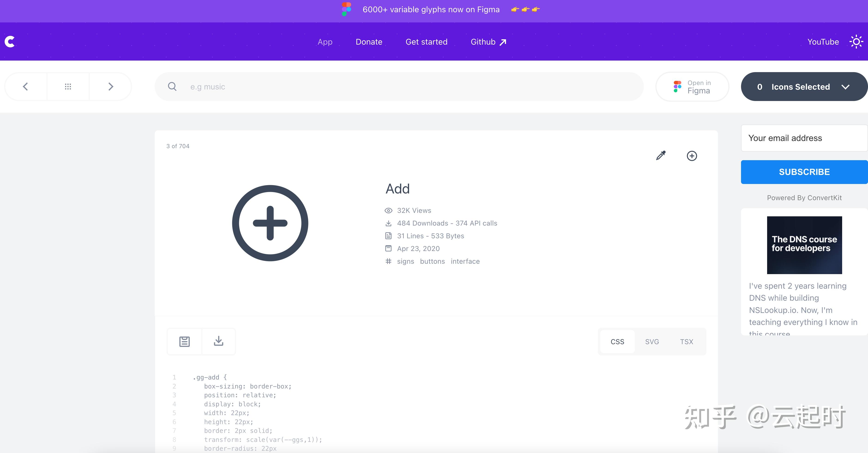This screenshot has width=868, height=453.
Task: Click the color picker eyedropper icon
Action: 661,156
